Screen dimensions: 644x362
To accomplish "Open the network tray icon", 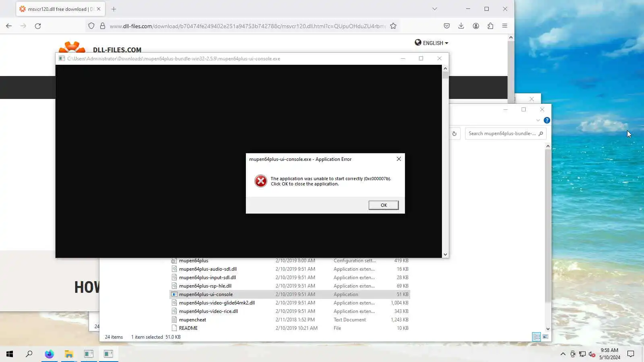I will pyautogui.click(x=582, y=354).
